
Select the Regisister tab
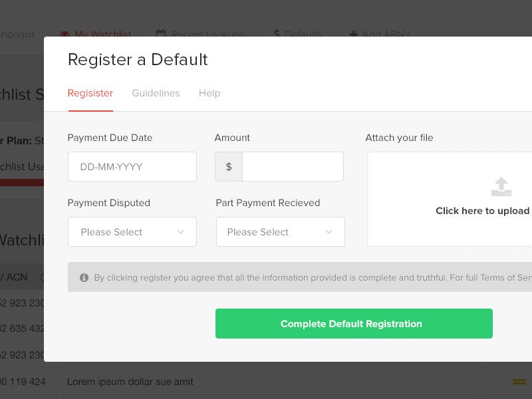click(90, 93)
